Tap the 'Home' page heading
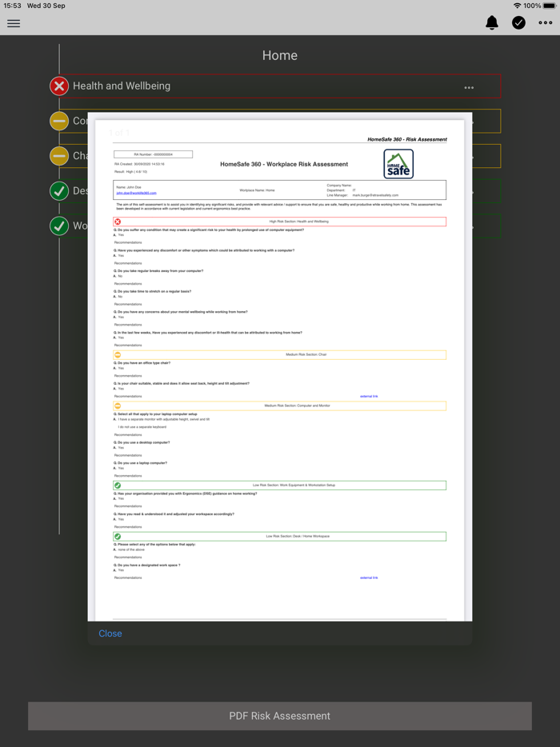Screen dimensions: 560x747 [280, 55]
